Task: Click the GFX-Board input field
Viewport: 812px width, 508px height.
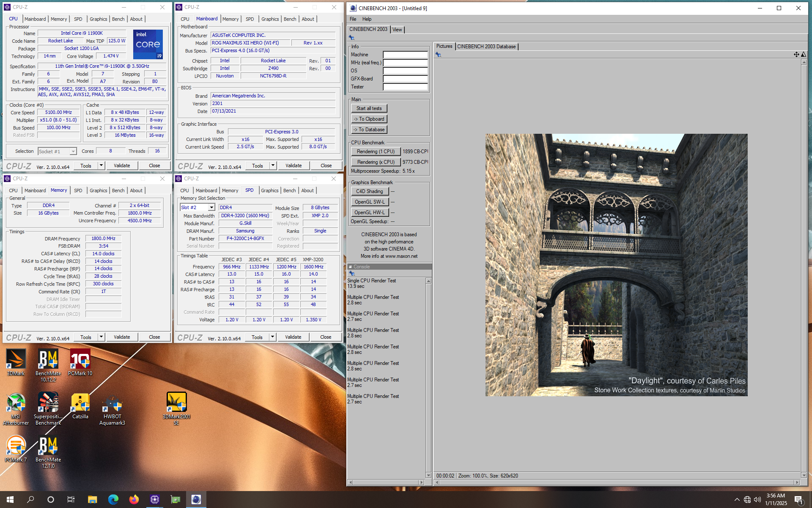Action: tap(405, 79)
